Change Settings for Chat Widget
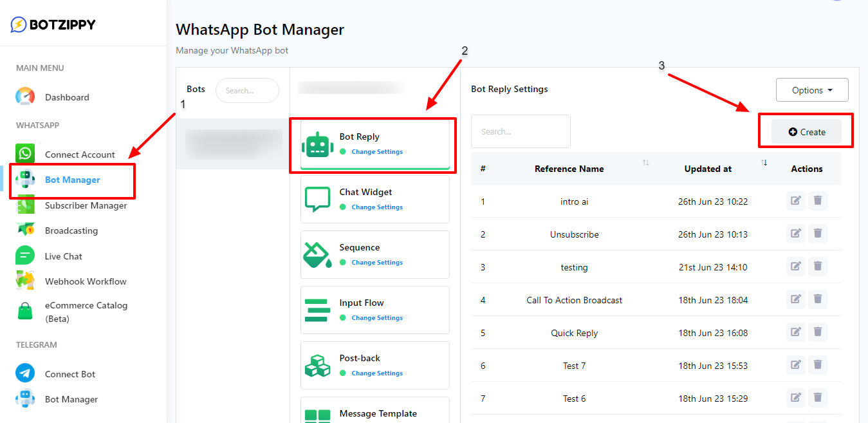The width and height of the screenshot is (868, 423). click(x=377, y=207)
